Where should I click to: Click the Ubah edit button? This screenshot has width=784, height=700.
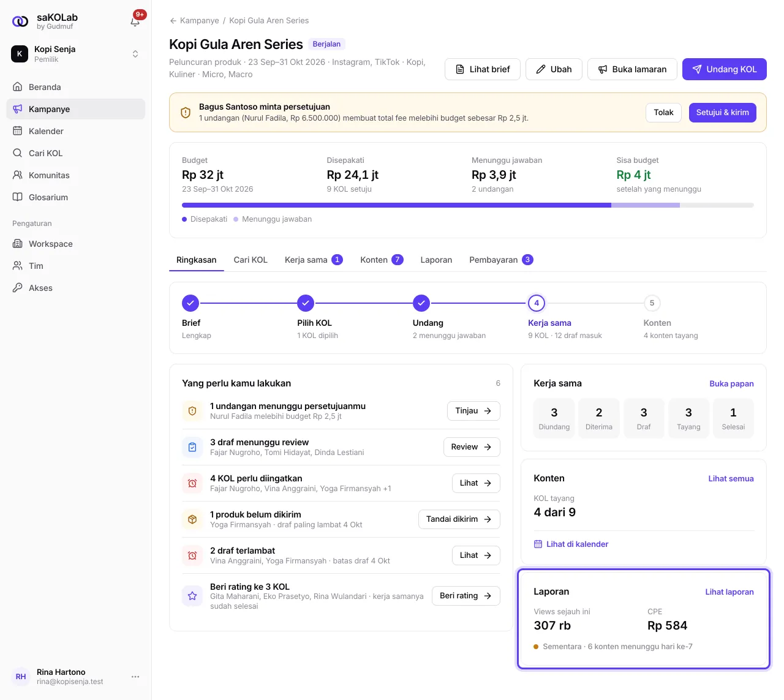coord(554,69)
